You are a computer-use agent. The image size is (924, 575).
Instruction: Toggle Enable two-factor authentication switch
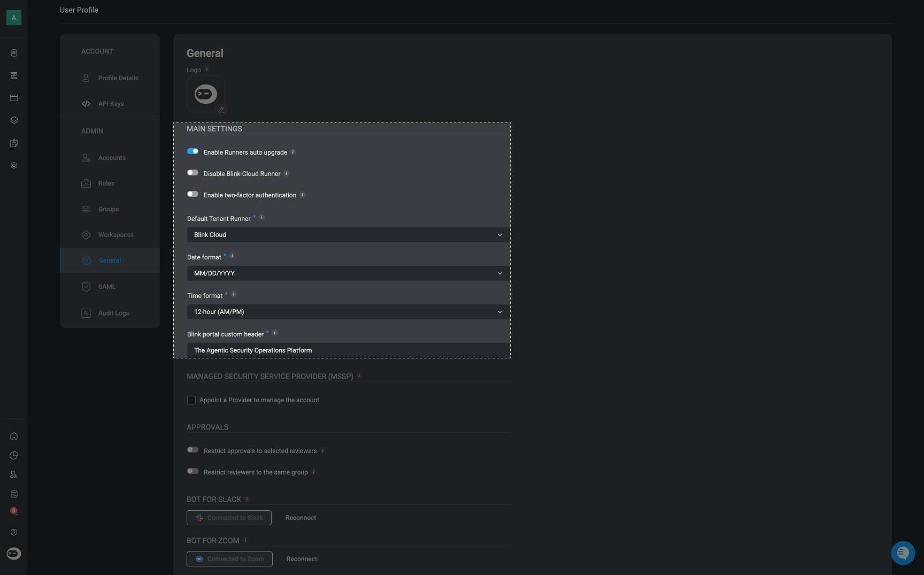coord(192,194)
